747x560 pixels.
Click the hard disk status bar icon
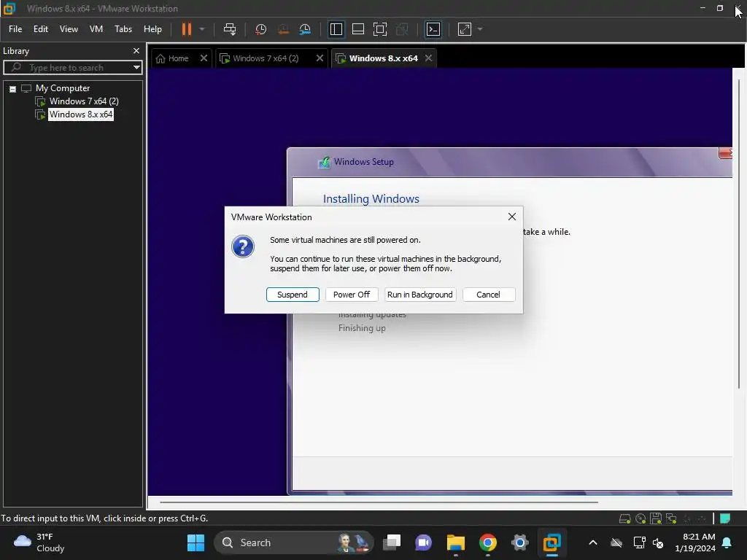(624, 518)
